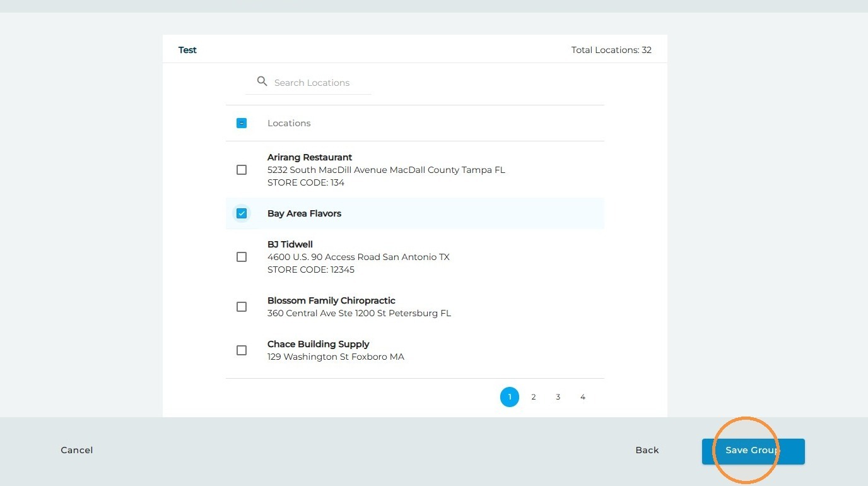The image size is (868, 486).
Task: Click STORE CODE: 12345 text
Action: coord(311,270)
